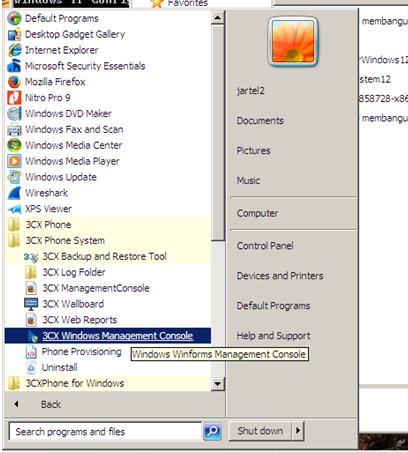Open Pictures from the right pane
This screenshot has height=453, width=408.
pyautogui.click(x=253, y=151)
